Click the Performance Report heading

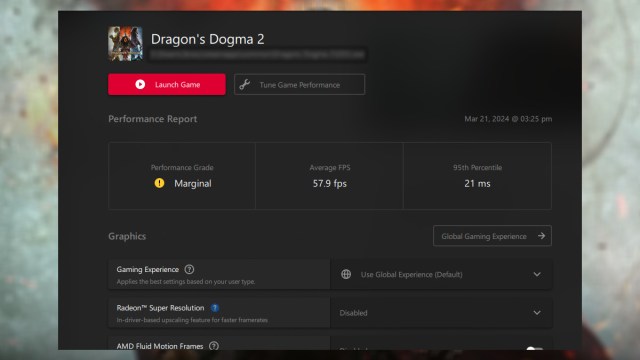click(153, 119)
